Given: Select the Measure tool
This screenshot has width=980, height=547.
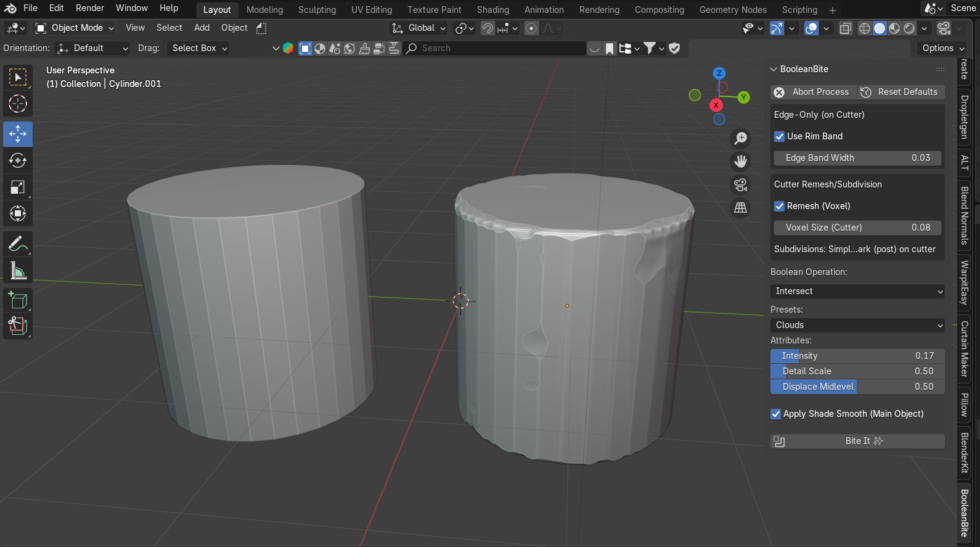Looking at the screenshot, I should tap(18, 271).
